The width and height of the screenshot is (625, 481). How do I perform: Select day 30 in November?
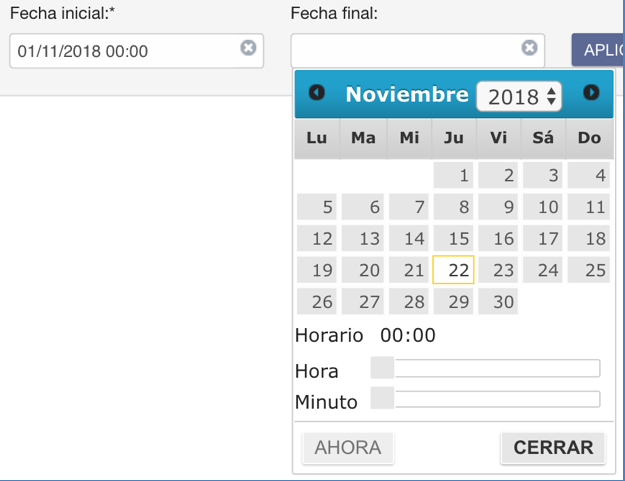[498, 301]
